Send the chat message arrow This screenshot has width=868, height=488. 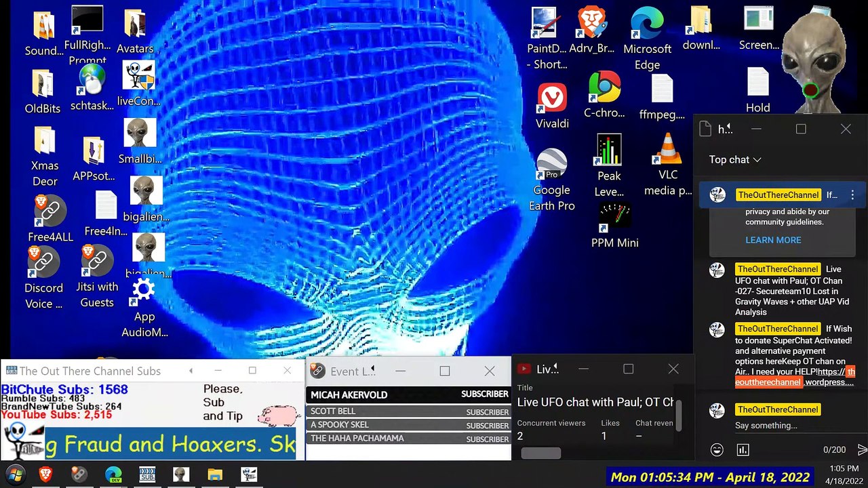click(x=862, y=449)
